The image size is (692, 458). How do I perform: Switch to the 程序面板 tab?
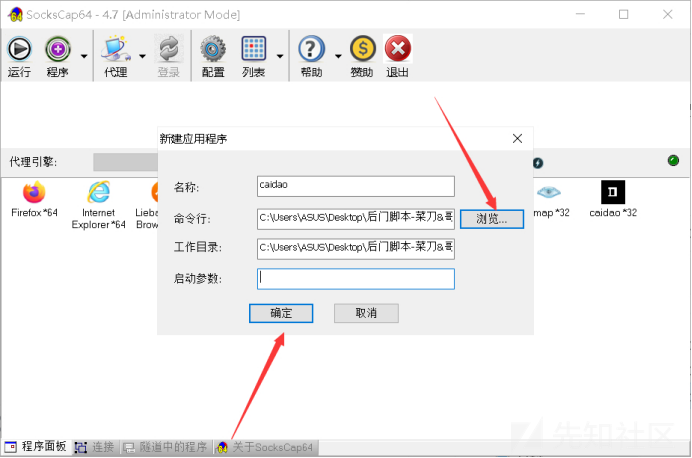[x=36, y=447]
